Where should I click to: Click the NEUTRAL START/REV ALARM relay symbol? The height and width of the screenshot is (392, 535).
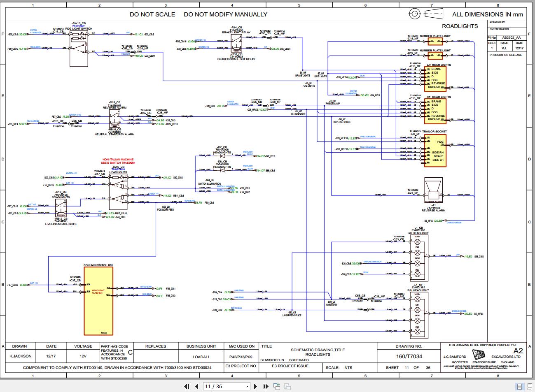(114, 119)
